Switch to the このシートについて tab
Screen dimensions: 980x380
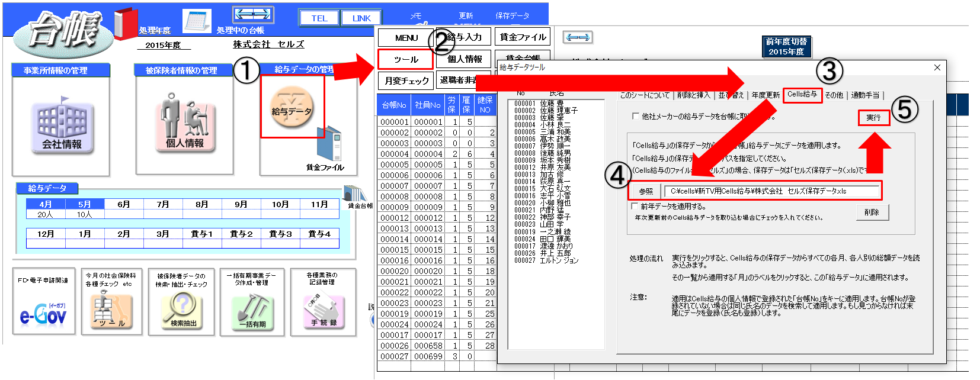(x=645, y=95)
